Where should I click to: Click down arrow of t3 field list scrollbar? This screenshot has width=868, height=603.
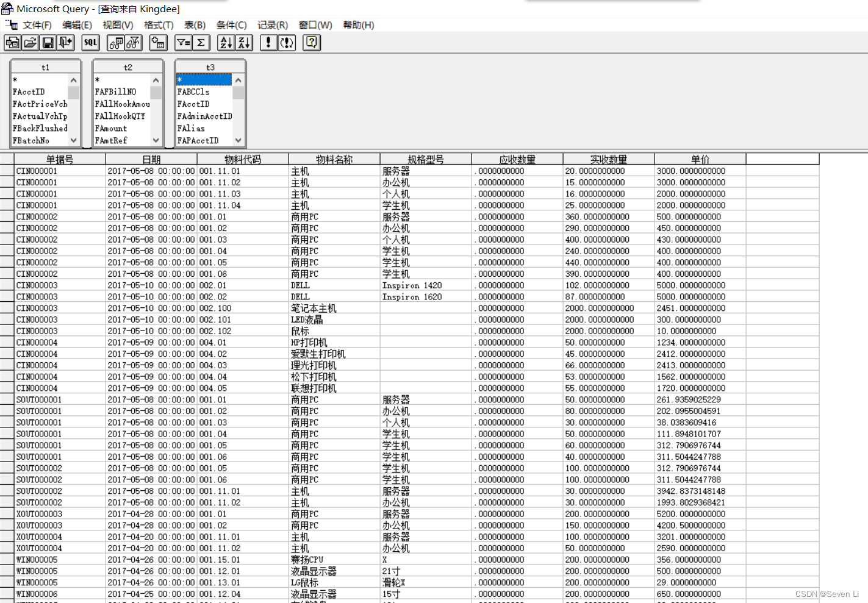click(x=239, y=140)
